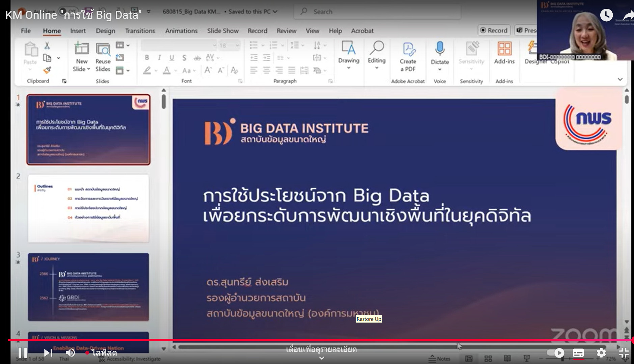Select slide 3 Journey thumbnail
The image size is (634, 364).
pyautogui.click(x=88, y=287)
